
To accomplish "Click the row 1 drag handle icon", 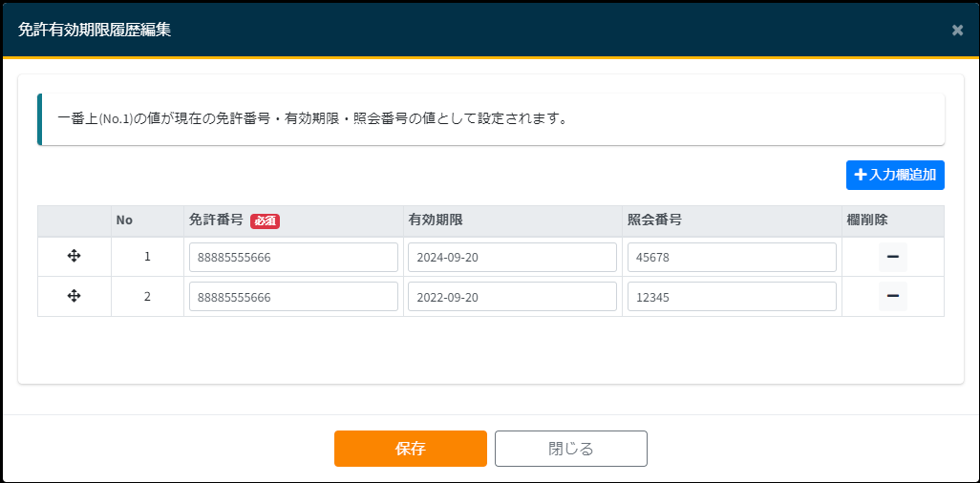I will click(x=74, y=257).
